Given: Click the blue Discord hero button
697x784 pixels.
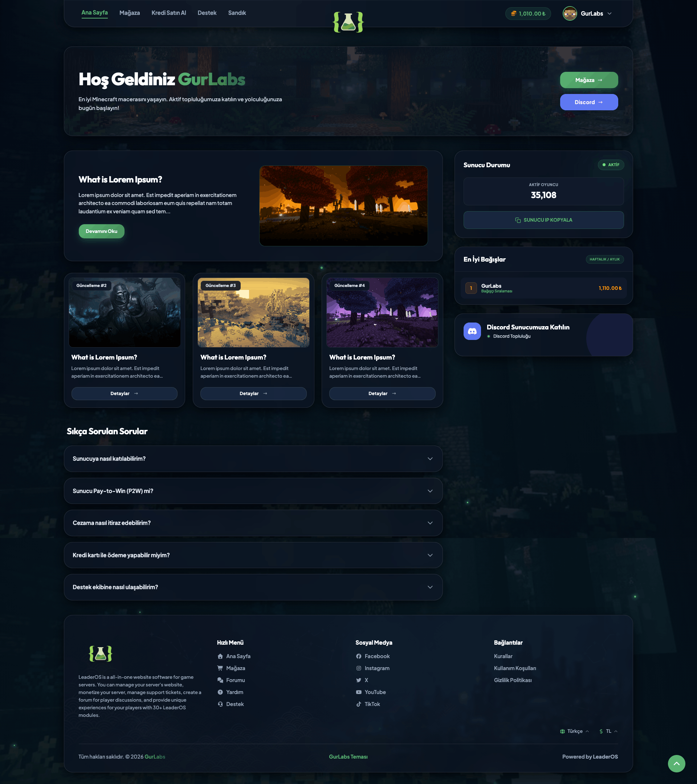Looking at the screenshot, I should click(x=589, y=102).
